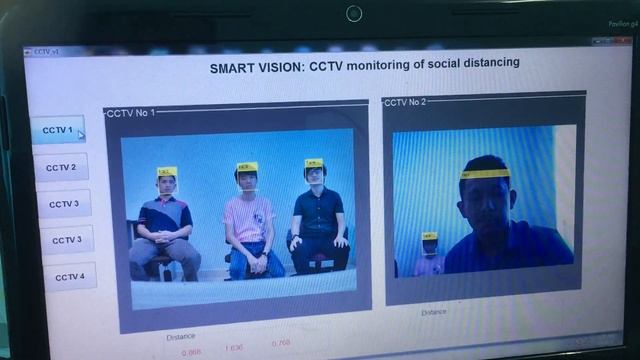
Task: Choose the CCTV 3 button directly above CCTV 4
Action: coord(67,240)
